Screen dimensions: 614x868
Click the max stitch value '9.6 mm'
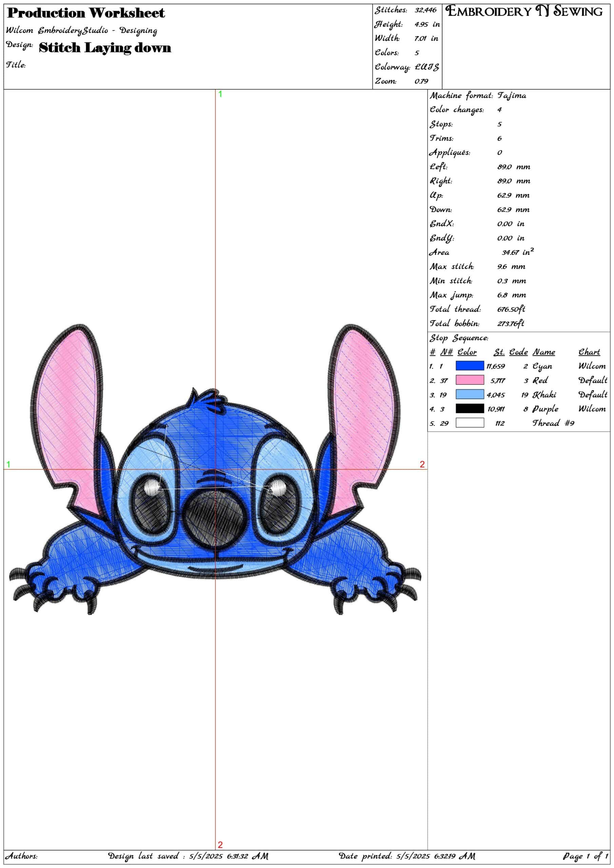click(511, 267)
